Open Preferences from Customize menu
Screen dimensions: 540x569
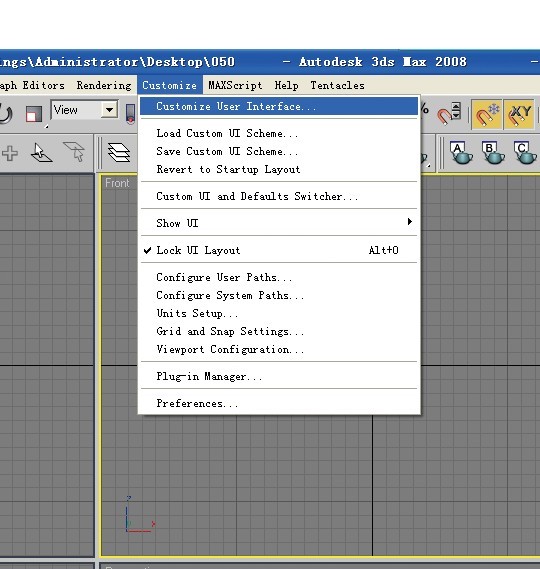click(279, 403)
